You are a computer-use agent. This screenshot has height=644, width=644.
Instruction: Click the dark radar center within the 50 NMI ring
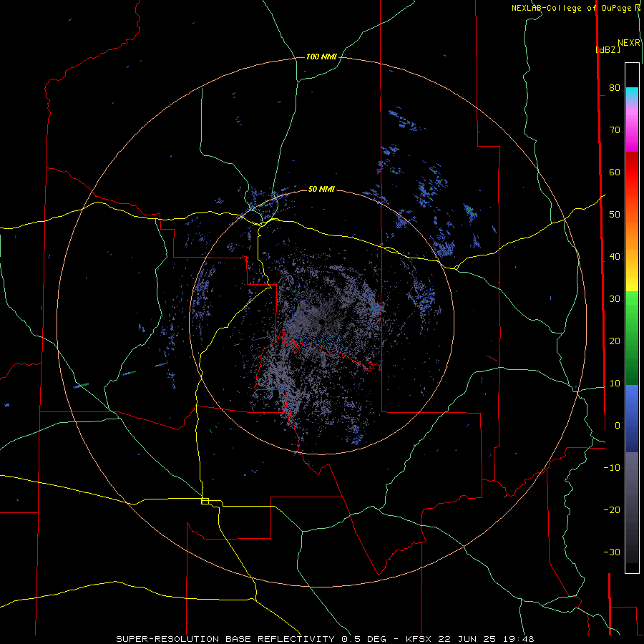click(321, 323)
